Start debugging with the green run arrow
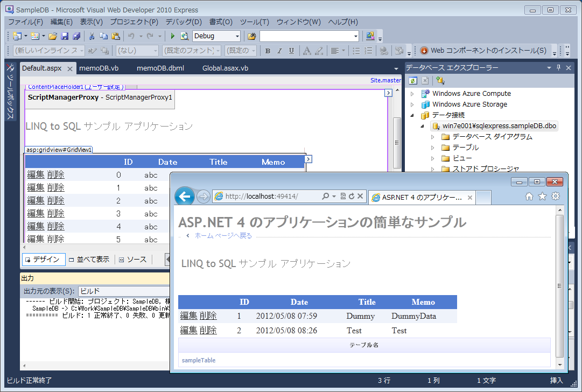Screen dimensions: 582x392 tap(172, 36)
